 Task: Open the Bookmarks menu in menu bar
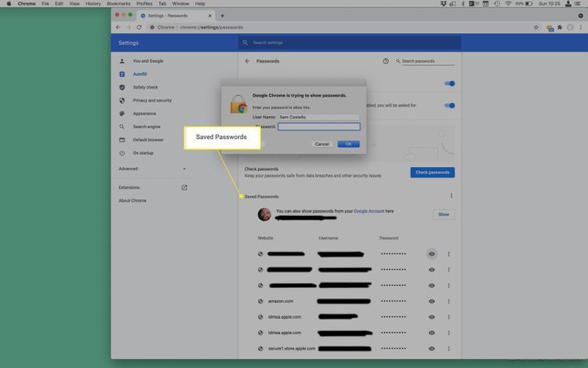(118, 4)
